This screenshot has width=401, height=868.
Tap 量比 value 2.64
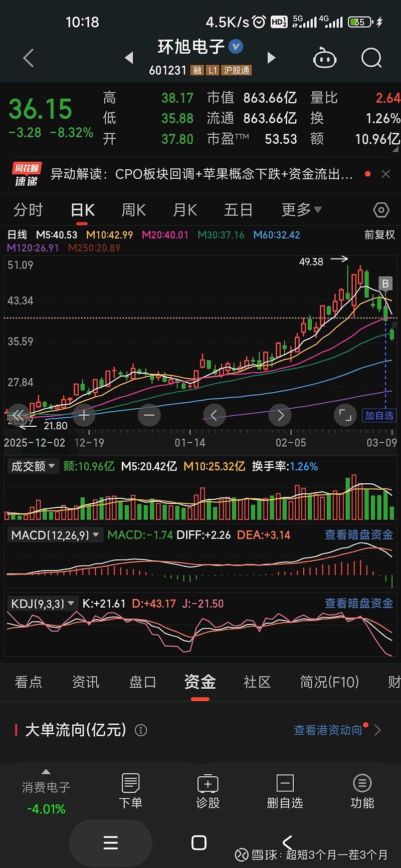388,98
